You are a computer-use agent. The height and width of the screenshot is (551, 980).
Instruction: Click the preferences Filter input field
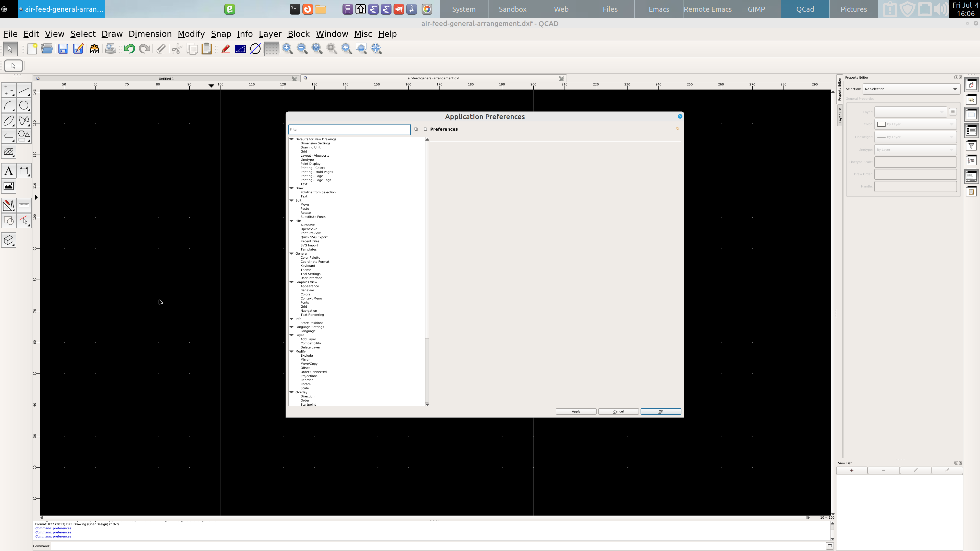(349, 129)
